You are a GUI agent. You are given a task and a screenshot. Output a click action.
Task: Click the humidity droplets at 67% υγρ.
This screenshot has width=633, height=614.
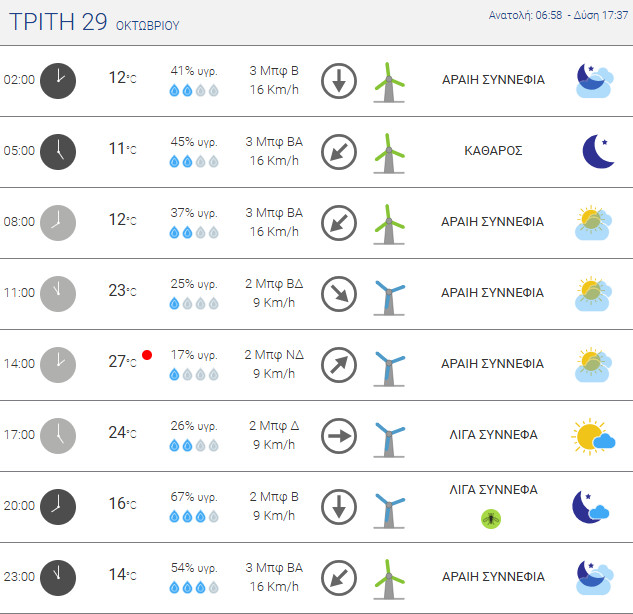(194, 516)
